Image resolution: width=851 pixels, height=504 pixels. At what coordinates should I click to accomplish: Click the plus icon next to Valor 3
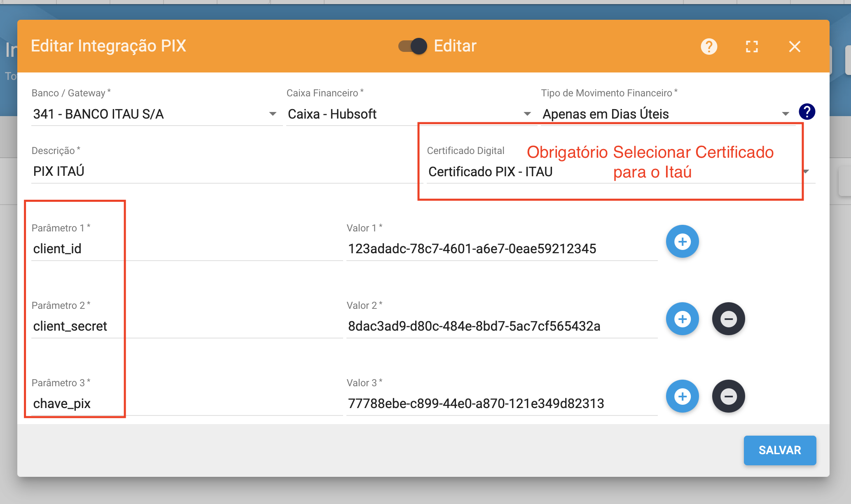click(x=682, y=396)
